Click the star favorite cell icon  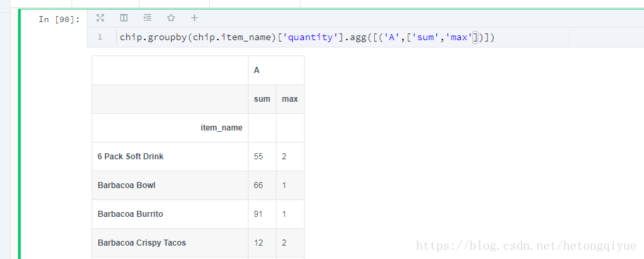pyautogui.click(x=171, y=17)
